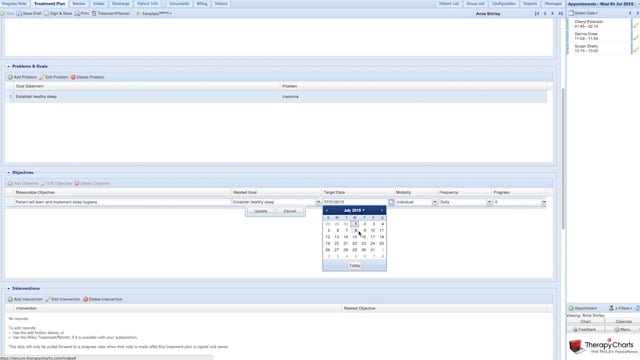The image size is (640, 360).
Task: Switch to the Progress Note tab
Action: [x=14, y=4]
